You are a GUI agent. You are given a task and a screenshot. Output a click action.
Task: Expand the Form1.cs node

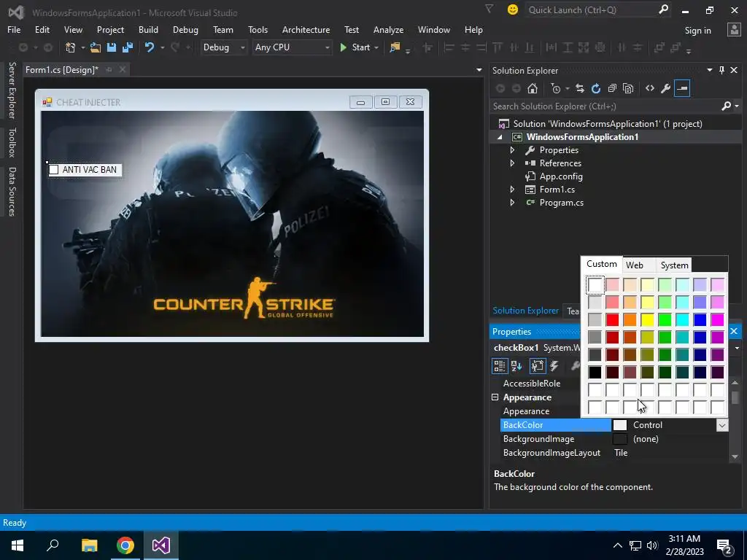[512, 189]
